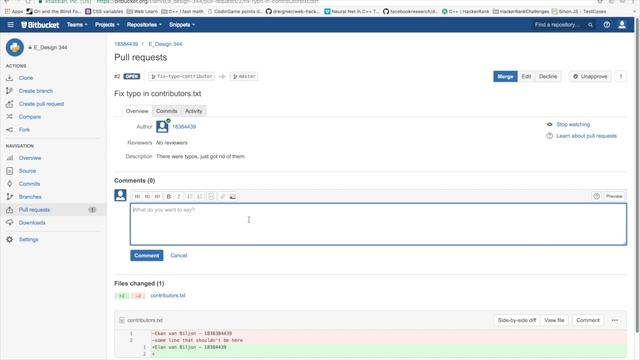
Task: Click the approval count badge next to Unapprove
Action: (x=621, y=76)
